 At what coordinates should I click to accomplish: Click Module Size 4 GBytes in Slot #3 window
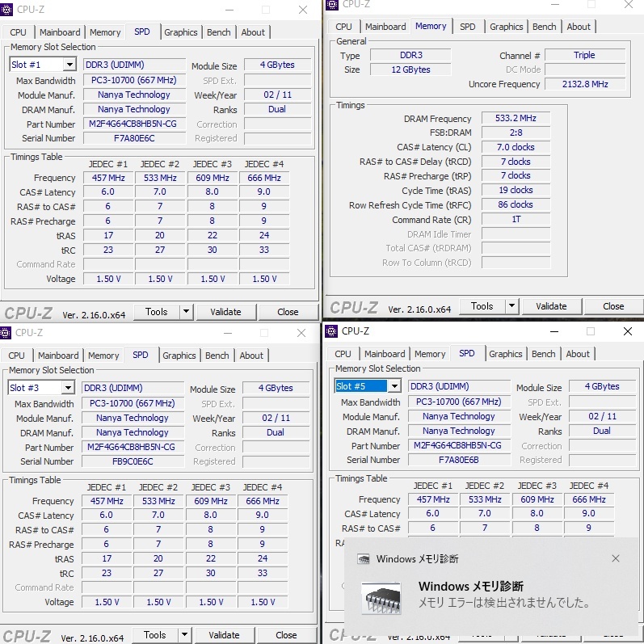(x=276, y=388)
